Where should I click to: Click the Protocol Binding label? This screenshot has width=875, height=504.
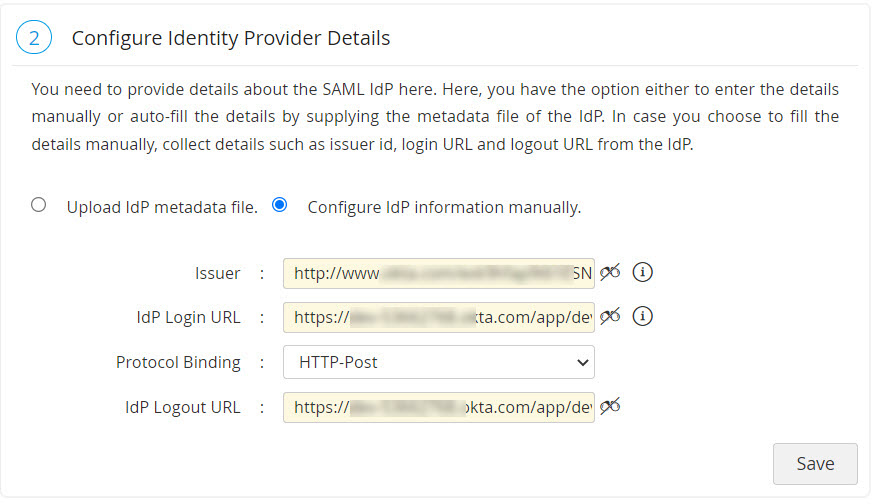tap(178, 362)
